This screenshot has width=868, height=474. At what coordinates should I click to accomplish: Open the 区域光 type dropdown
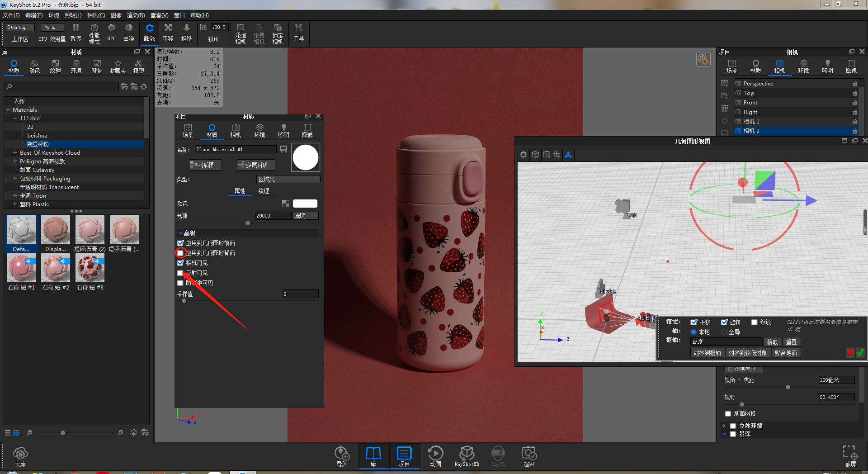point(288,179)
